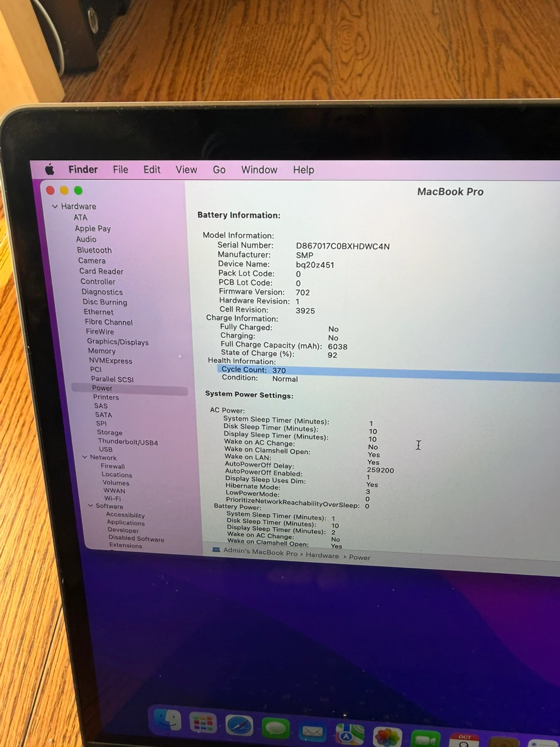Viewport: 560px width, 747px height.
Task: Open Mail from the Dock
Action: tap(312, 732)
